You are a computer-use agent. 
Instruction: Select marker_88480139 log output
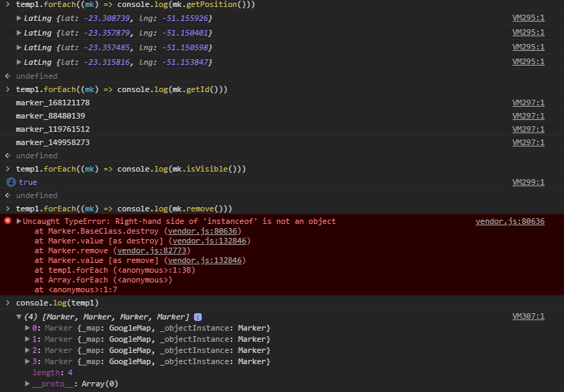pyautogui.click(x=50, y=116)
